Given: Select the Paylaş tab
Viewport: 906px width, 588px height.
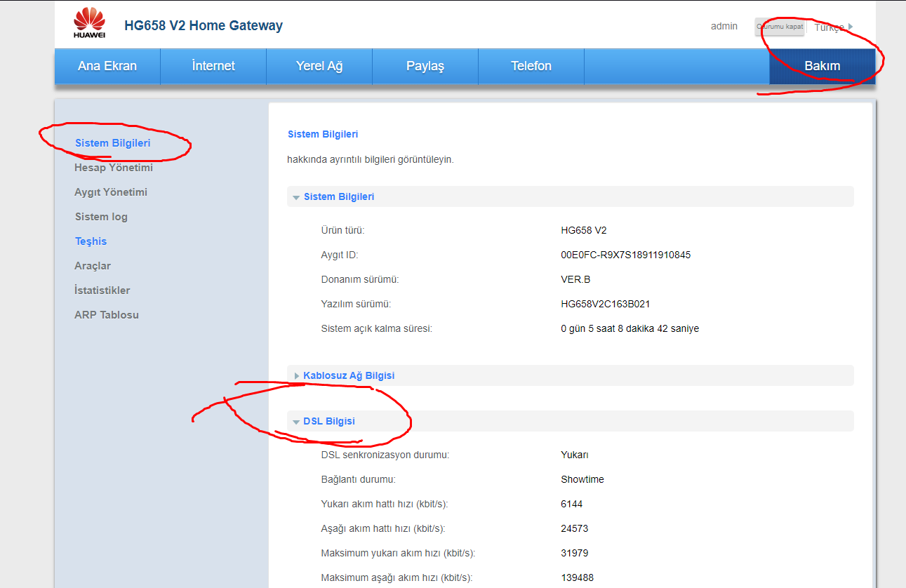Looking at the screenshot, I should pos(425,66).
